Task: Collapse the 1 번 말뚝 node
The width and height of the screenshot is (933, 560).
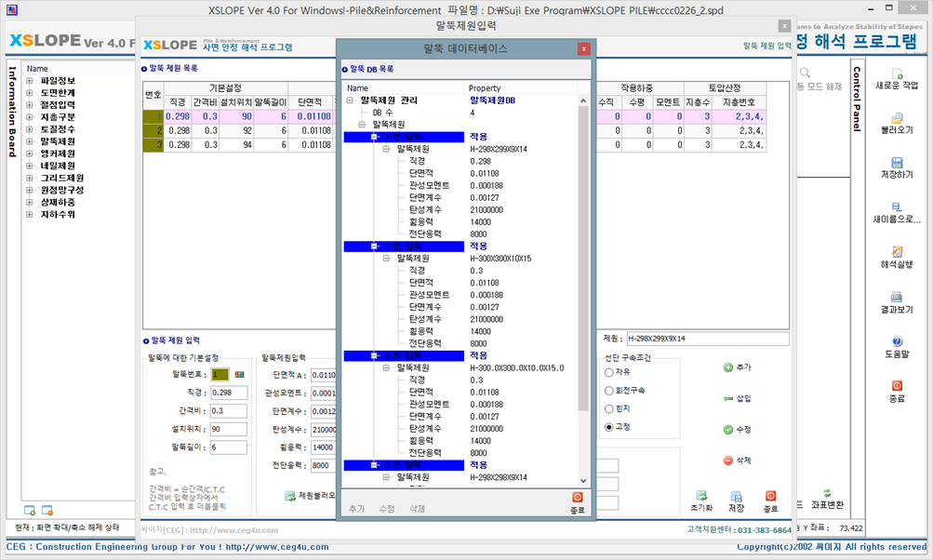Action: [x=374, y=137]
